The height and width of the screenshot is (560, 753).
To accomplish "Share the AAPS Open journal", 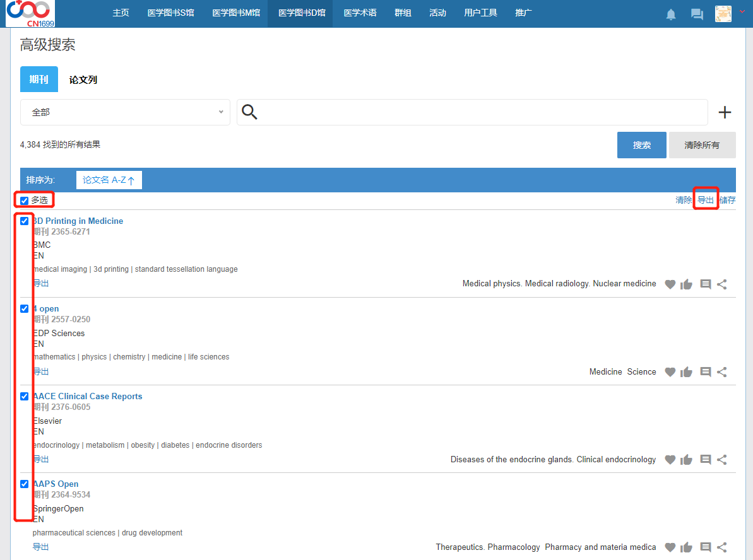I will click(x=722, y=547).
